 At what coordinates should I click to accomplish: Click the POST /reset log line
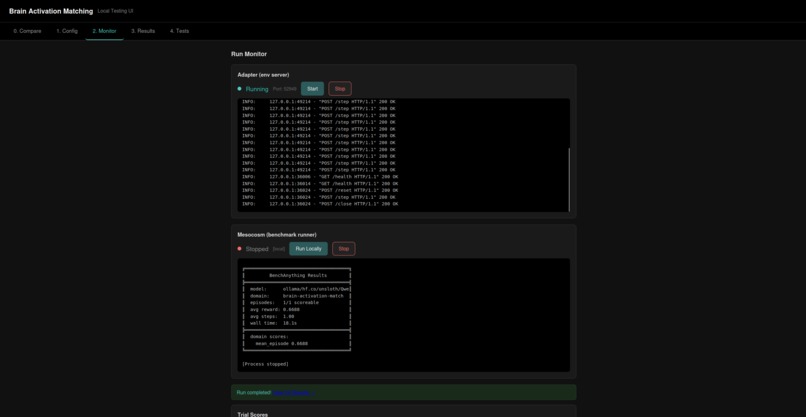[320, 190]
